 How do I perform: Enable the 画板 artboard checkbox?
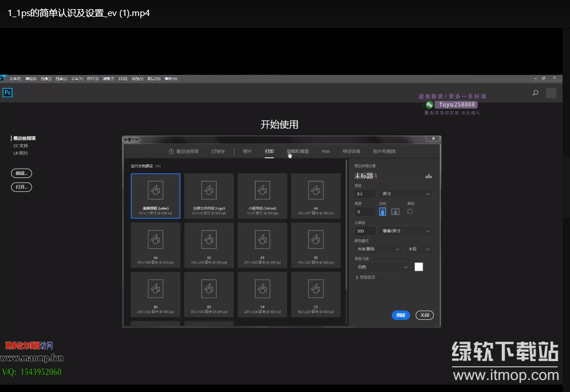(410, 211)
